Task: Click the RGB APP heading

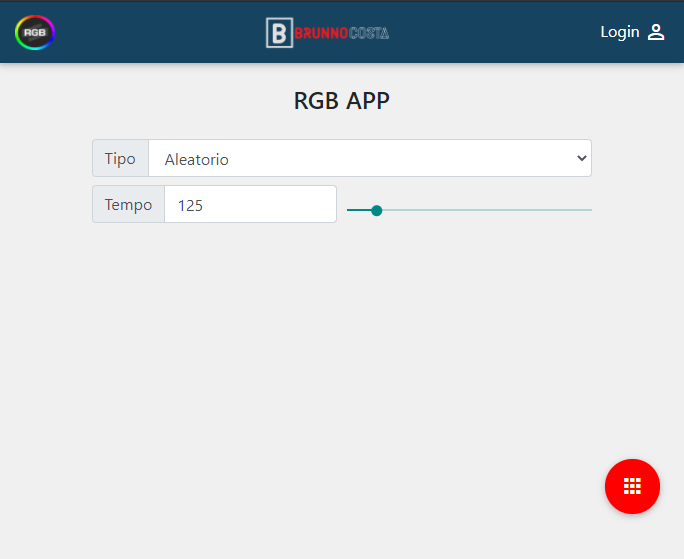Action: [341, 101]
